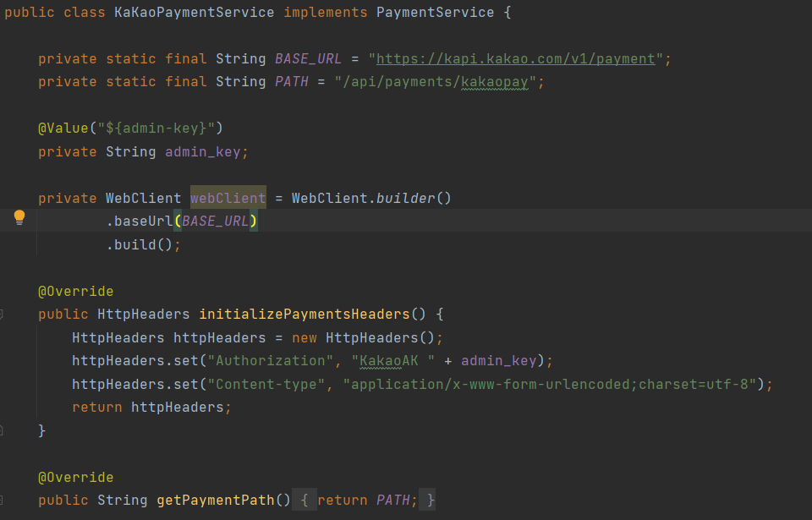This screenshot has width=812, height=520.
Task: Click the implements keyword
Action: (325, 13)
